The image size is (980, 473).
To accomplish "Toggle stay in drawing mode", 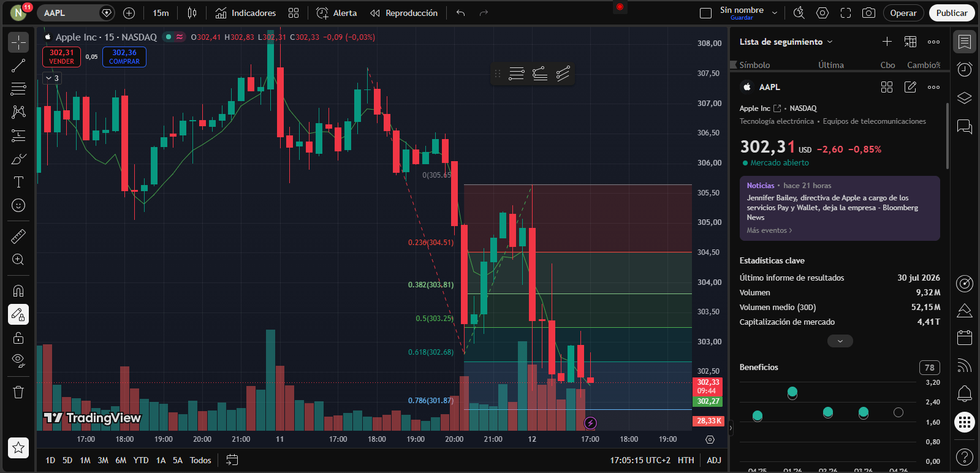I will pos(18,314).
